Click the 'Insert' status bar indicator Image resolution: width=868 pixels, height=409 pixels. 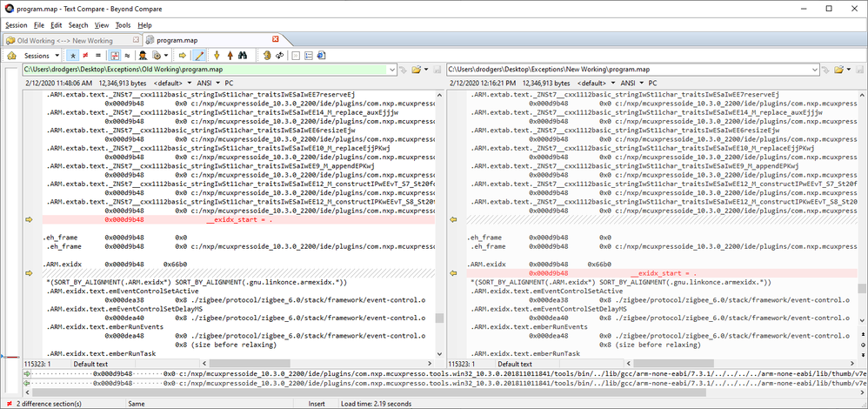coord(317,404)
